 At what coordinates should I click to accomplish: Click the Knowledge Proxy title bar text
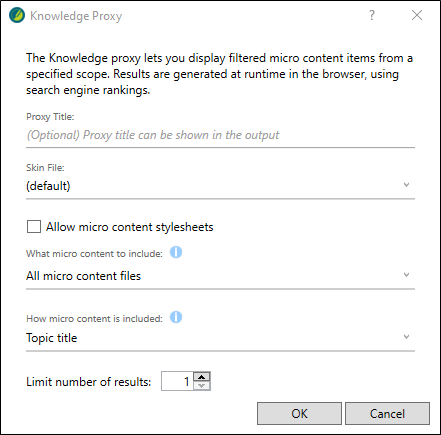(x=76, y=16)
